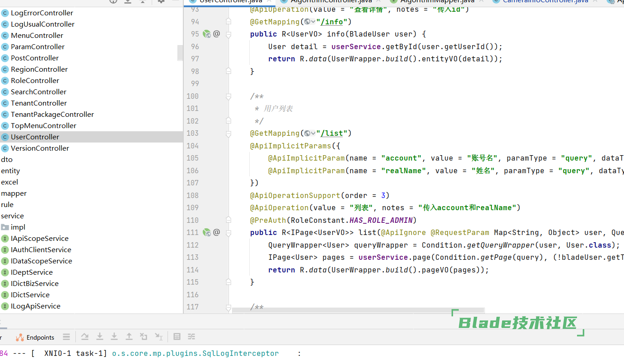Click the folder icon of impl
The width and height of the screenshot is (624, 364).
[5, 227]
